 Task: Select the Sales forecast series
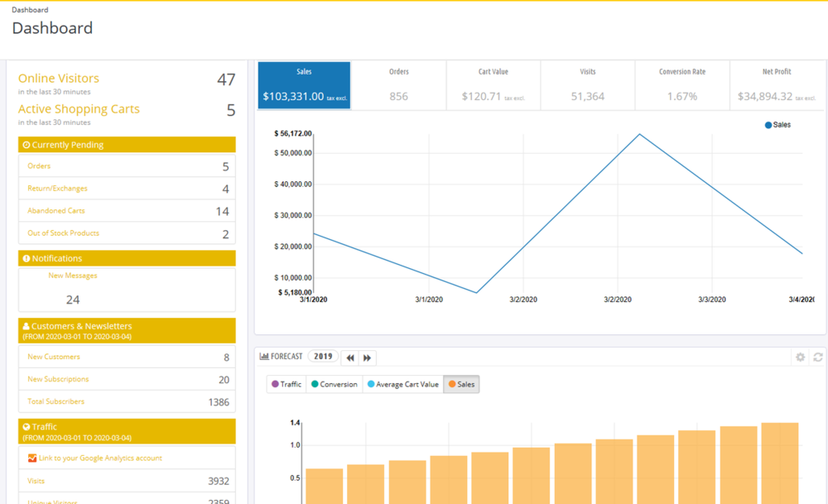coord(461,384)
